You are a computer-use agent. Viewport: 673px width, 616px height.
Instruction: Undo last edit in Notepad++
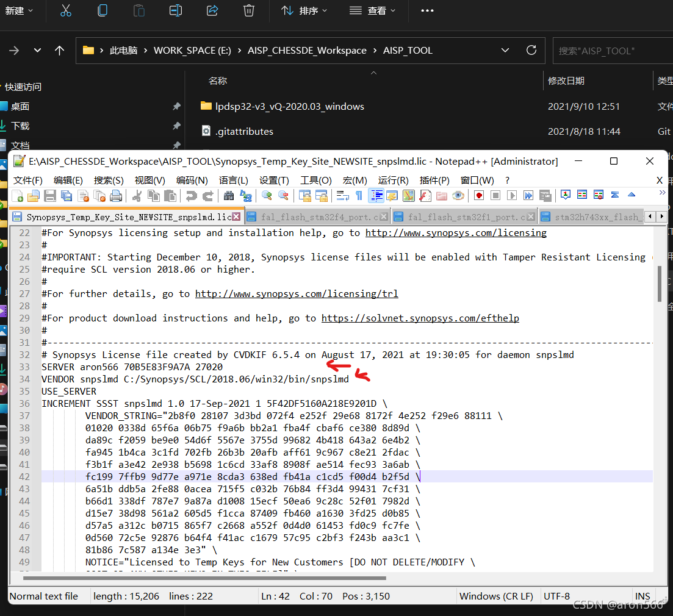click(x=191, y=196)
